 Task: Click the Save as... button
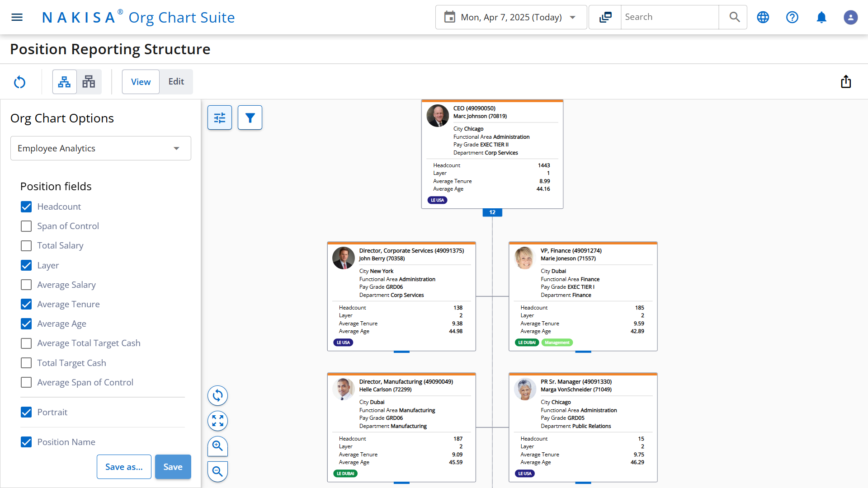pyautogui.click(x=124, y=466)
